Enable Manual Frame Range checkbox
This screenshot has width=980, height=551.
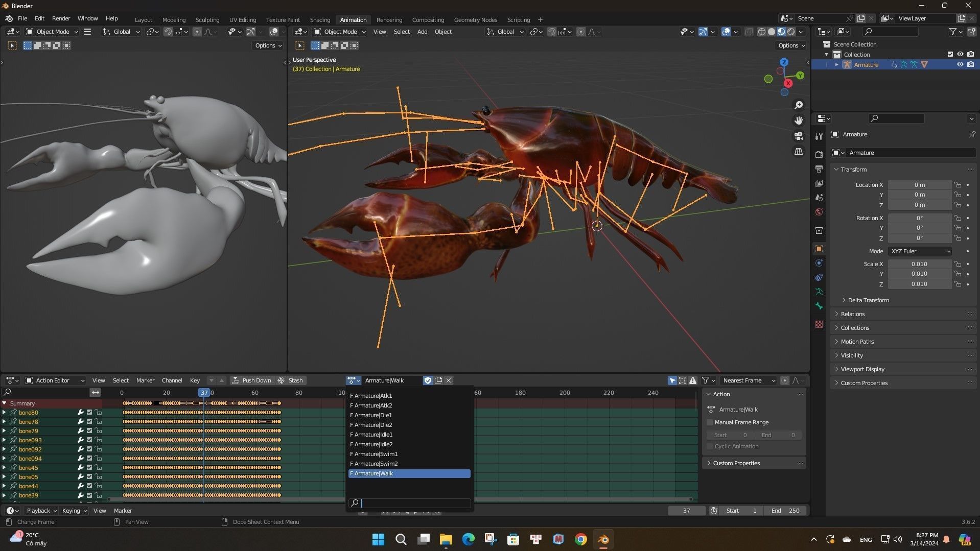pyautogui.click(x=710, y=422)
